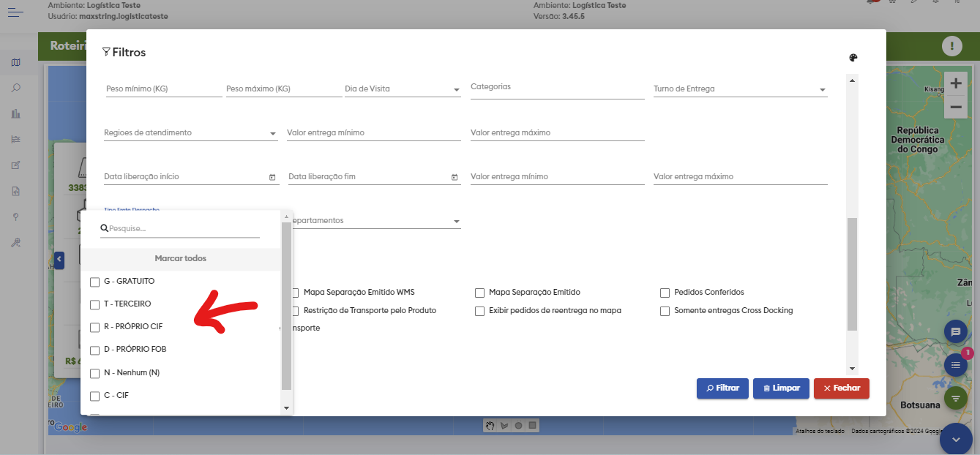Click the exclamation alert icon on green bar

[951, 46]
